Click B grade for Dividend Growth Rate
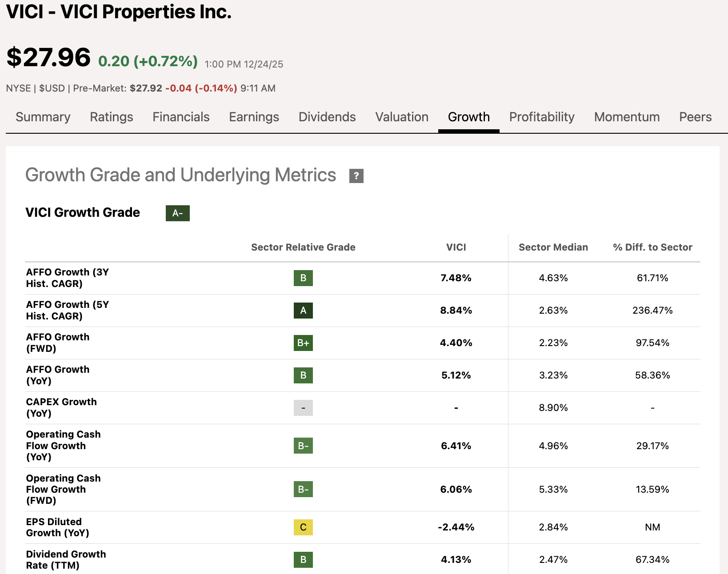 coord(303,560)
